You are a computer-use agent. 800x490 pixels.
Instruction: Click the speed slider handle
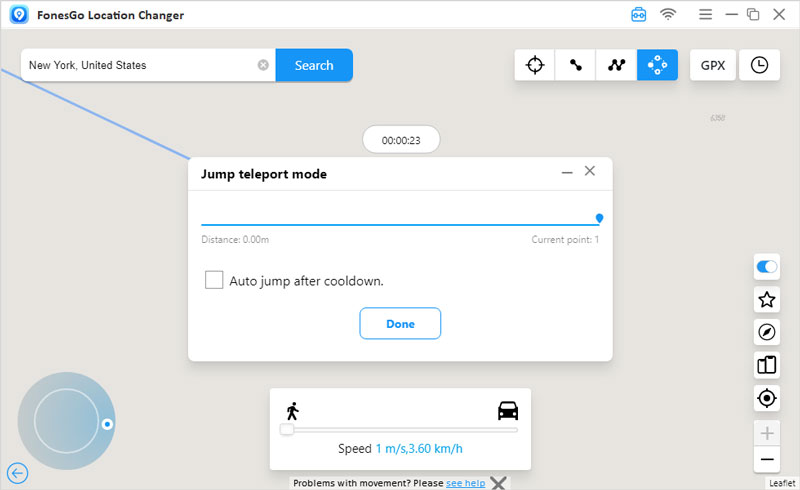point(287,429)
